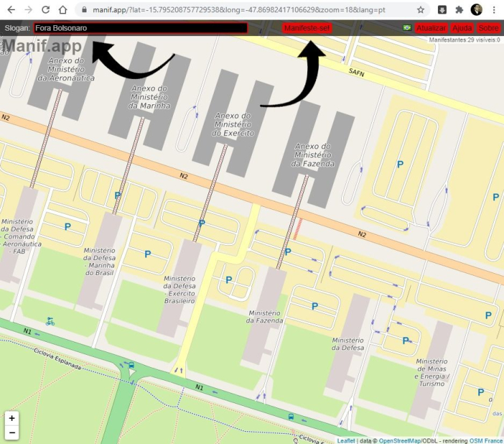Click the Anexo do Ministério da Fazenda label
This screenshot has height=444, width=504.
point(313,155)
